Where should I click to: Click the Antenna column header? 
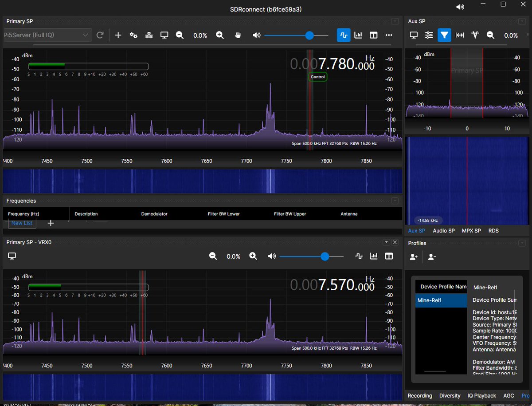tap(349, 214)
